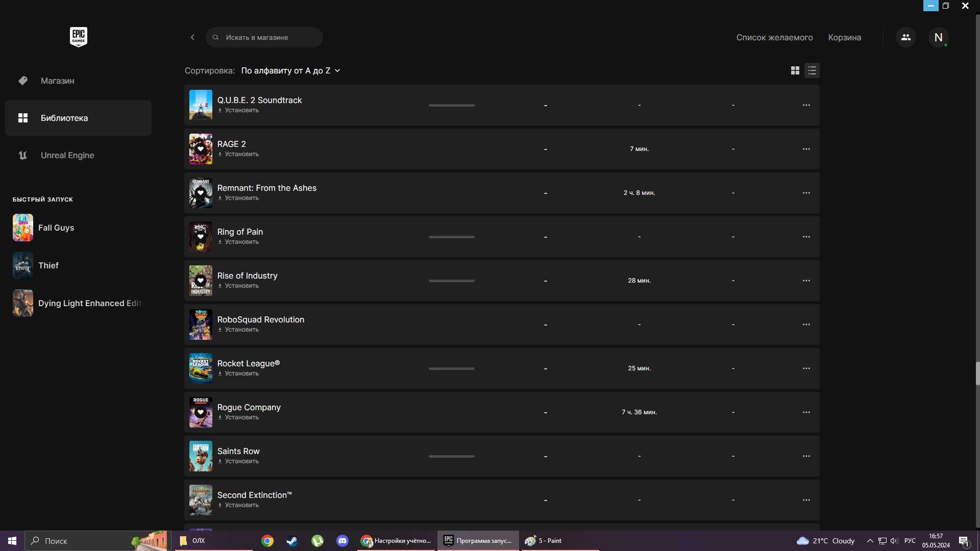Open more options for Rogue Company
Viewport: 980px width, 551px height.
coord(806,412)
